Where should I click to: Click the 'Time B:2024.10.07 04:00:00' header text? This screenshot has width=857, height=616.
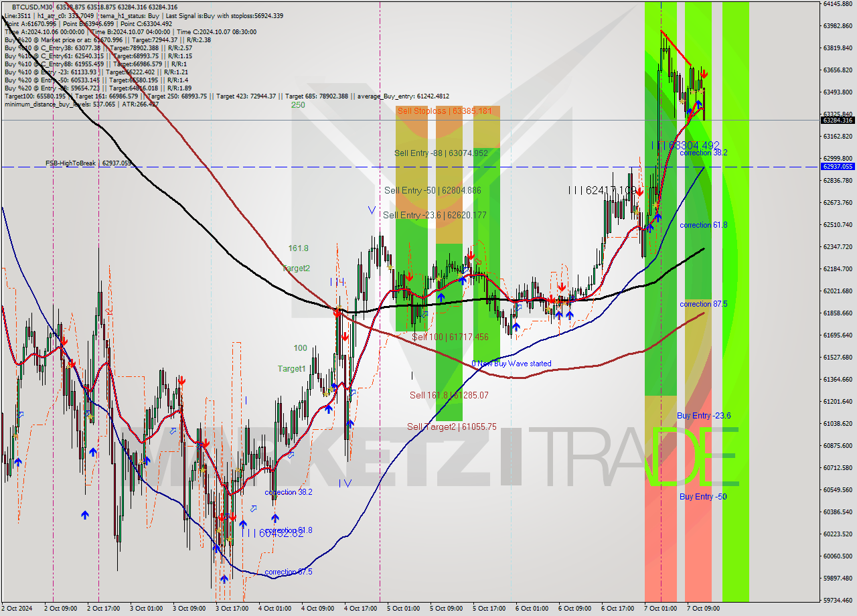click(131, 31)
